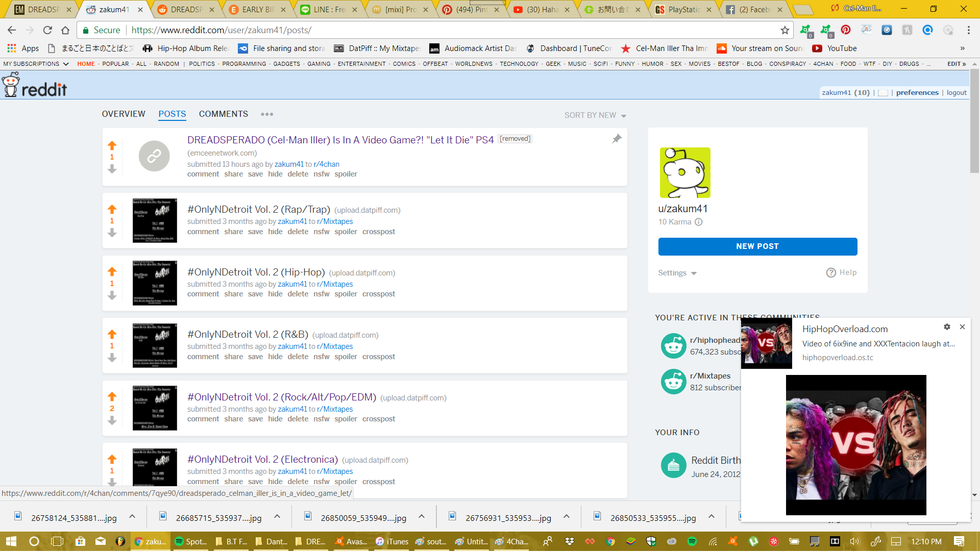980x553 pixels.
Task: Click the logout link
Action: tap(957, 93)
